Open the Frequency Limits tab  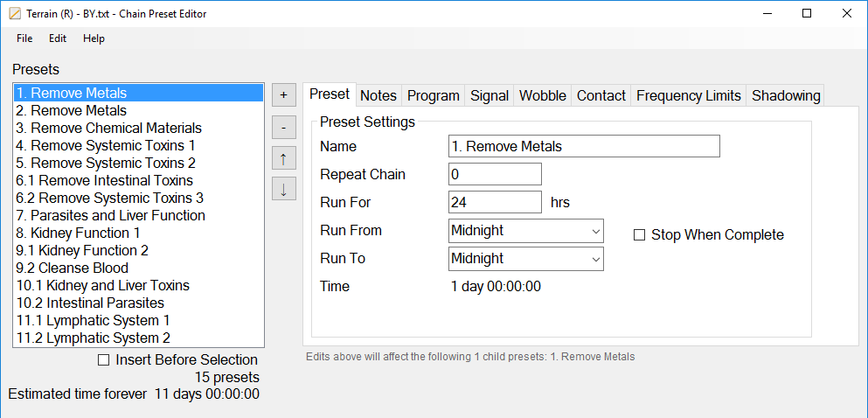click(x=688, y=96)
